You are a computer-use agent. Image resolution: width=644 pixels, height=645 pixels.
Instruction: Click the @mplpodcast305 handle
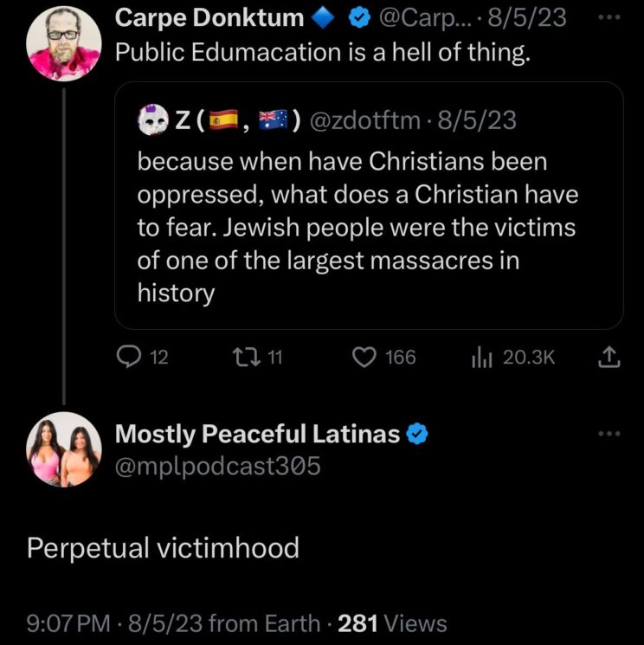coord(218,466)
